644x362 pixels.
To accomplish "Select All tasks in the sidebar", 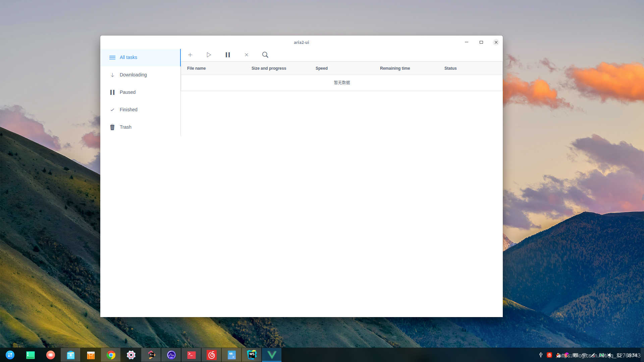I will click(x=140, y=57).
